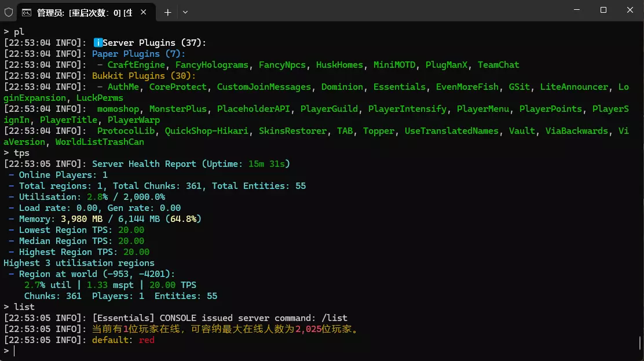Viewport: 644px width, 361px height.
Task: Click the CoreProtect plugin name
Action: [178, 87]
